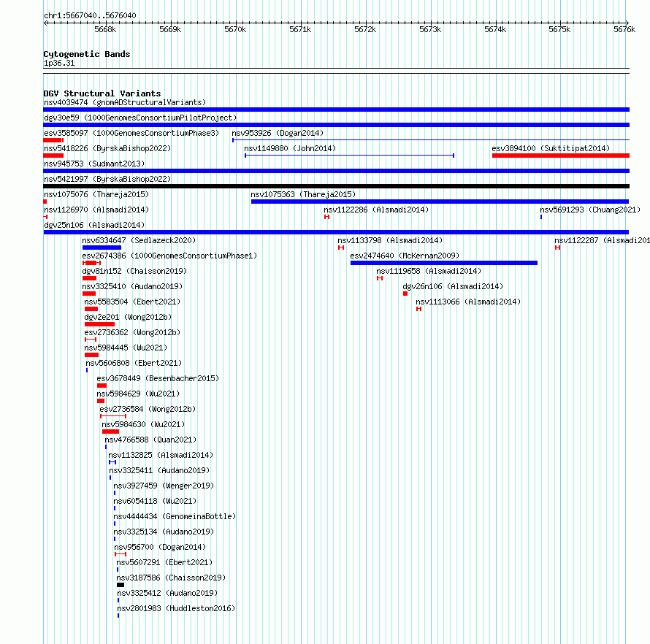650x644 pixels.
Task: Open nsv945753 Sudmant2013 variant label
Action: pyautogui.click(x=94, y=164)
